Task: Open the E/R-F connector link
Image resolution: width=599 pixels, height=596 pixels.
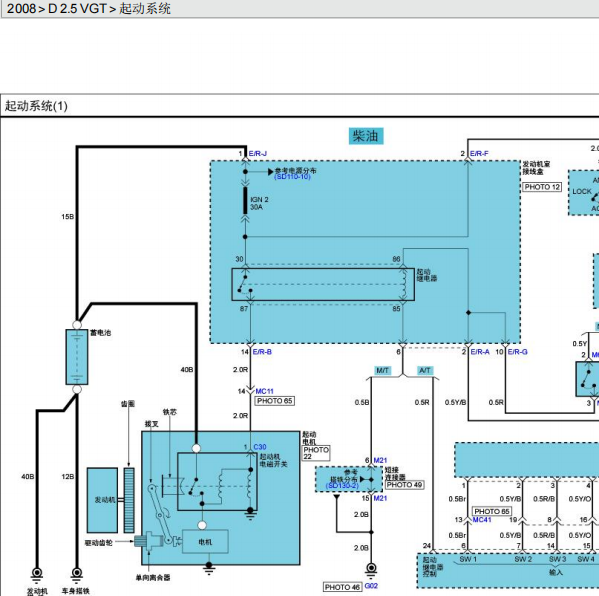Action: point(479,154)
